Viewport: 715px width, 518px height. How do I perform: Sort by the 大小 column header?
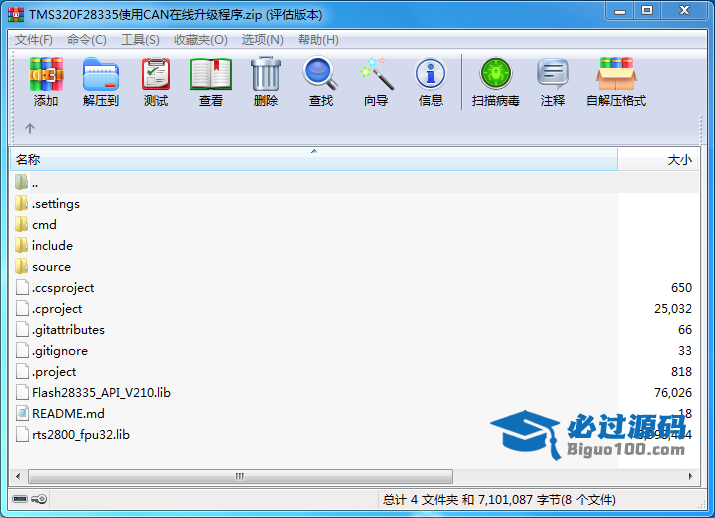click(658, 160)
